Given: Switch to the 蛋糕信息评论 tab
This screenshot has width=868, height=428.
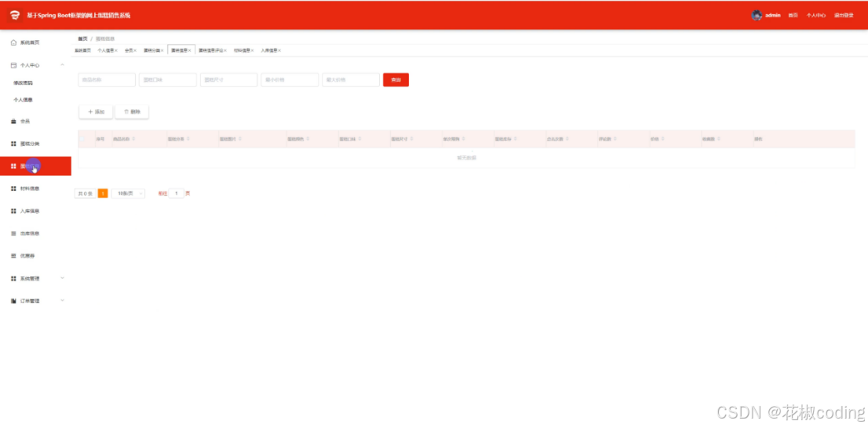Looking at the screenshot, I should coord(211,50).
